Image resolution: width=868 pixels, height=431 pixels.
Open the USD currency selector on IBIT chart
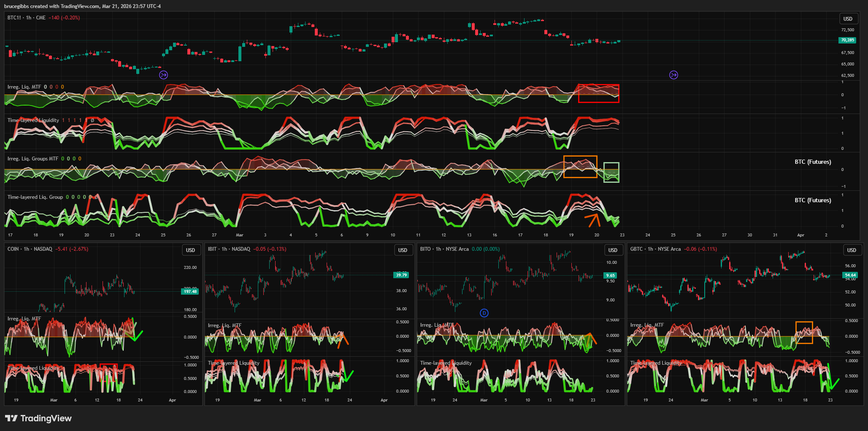403,250
